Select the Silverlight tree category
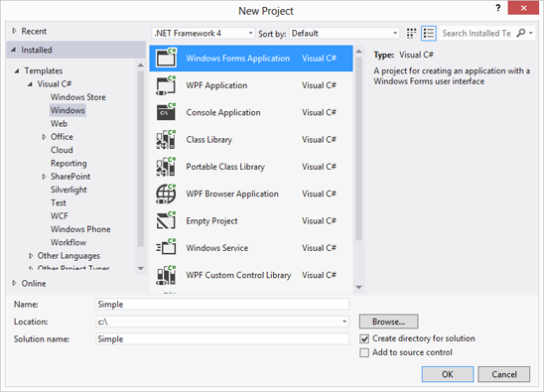 point(68,190)
